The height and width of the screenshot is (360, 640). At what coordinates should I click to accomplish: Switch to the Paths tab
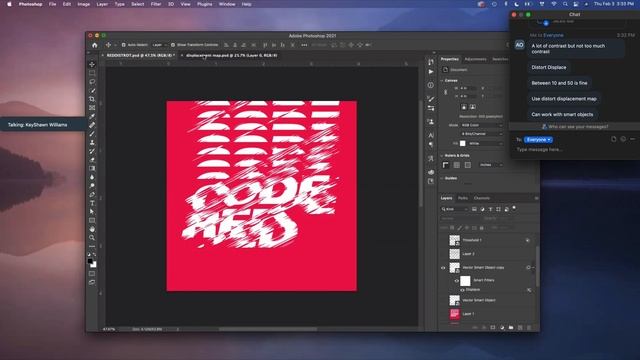tap(462, 198)
